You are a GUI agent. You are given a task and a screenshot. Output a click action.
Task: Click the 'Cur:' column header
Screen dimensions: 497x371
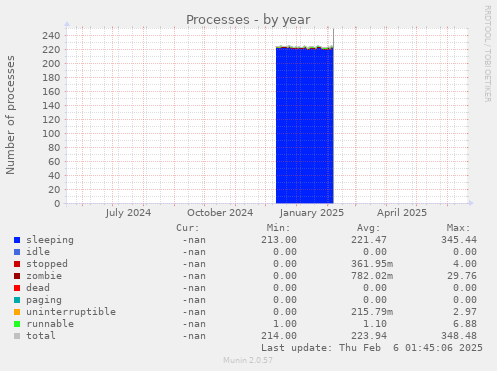click(x=188, y=228)
